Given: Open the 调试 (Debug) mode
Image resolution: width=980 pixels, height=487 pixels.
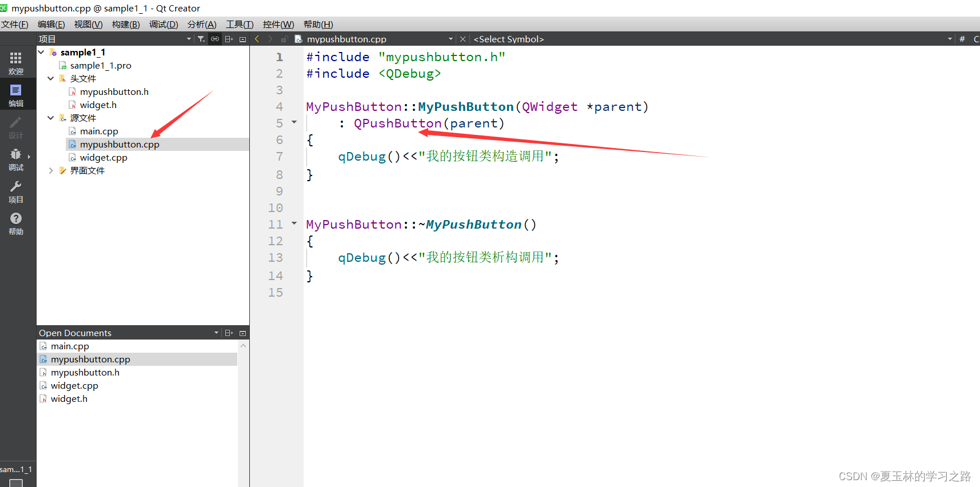Looking at the screenshot, I should 16,159.
